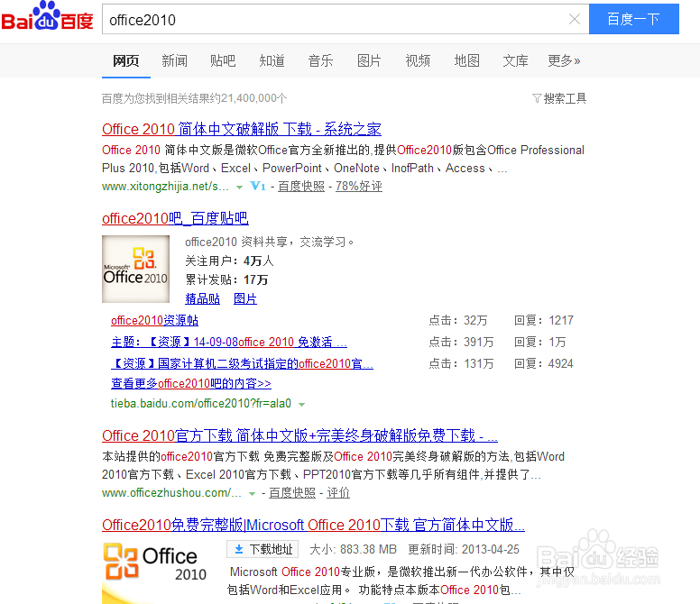The height and width of the screenshot is (604, 700).
Task: Click the text 点击: 131万
Action: coord(461,363)
